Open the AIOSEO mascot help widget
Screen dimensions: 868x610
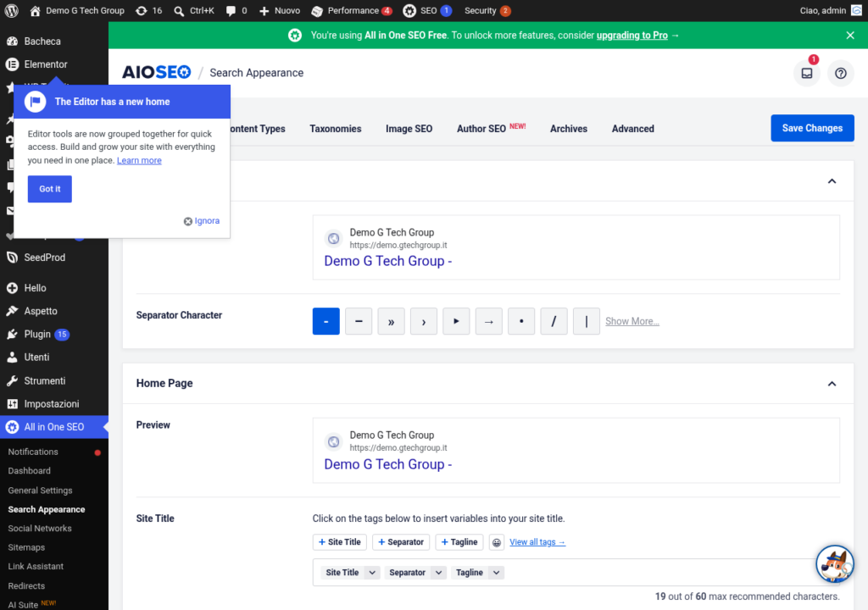coord(835,563)
